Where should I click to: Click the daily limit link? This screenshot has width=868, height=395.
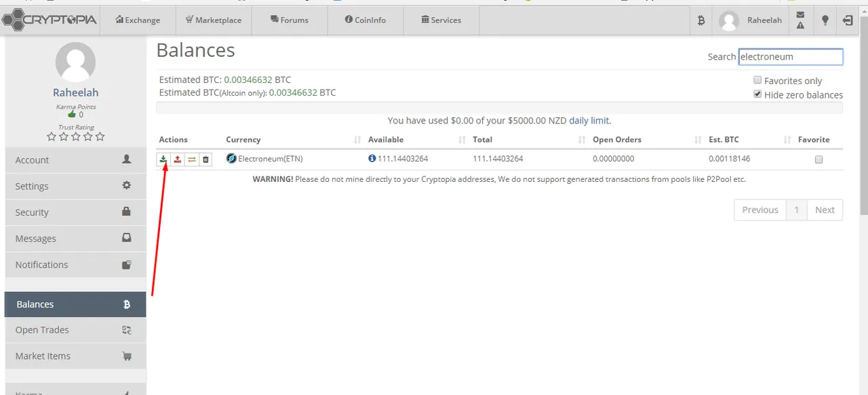(x=589, y=120)
